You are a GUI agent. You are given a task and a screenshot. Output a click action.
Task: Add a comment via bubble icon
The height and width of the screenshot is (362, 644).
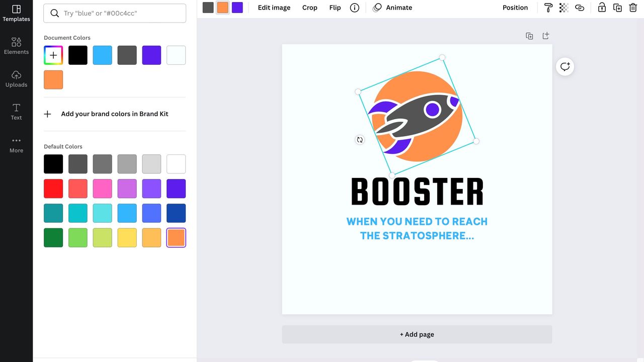(x=565, y=66)
